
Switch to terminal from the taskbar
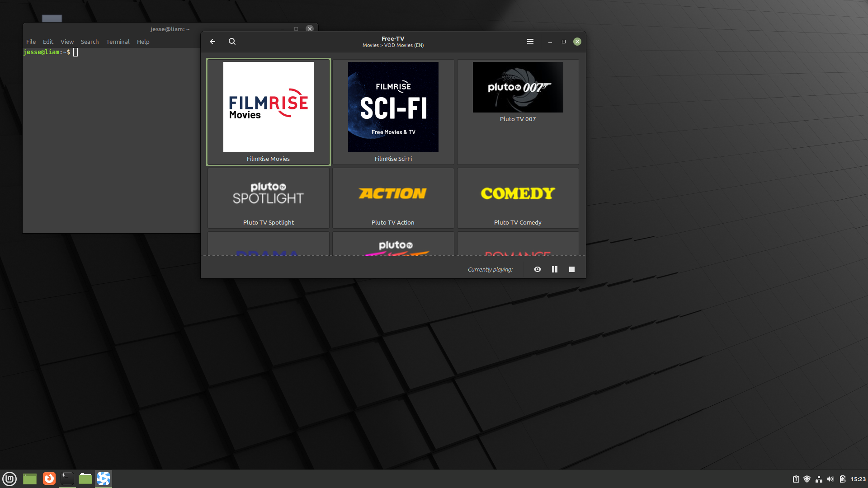point(67,479)
